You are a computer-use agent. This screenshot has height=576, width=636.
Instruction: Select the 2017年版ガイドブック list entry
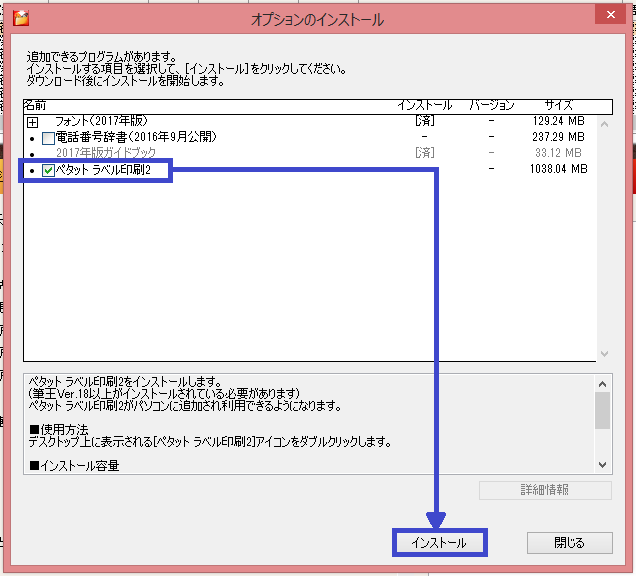[104, 153]
